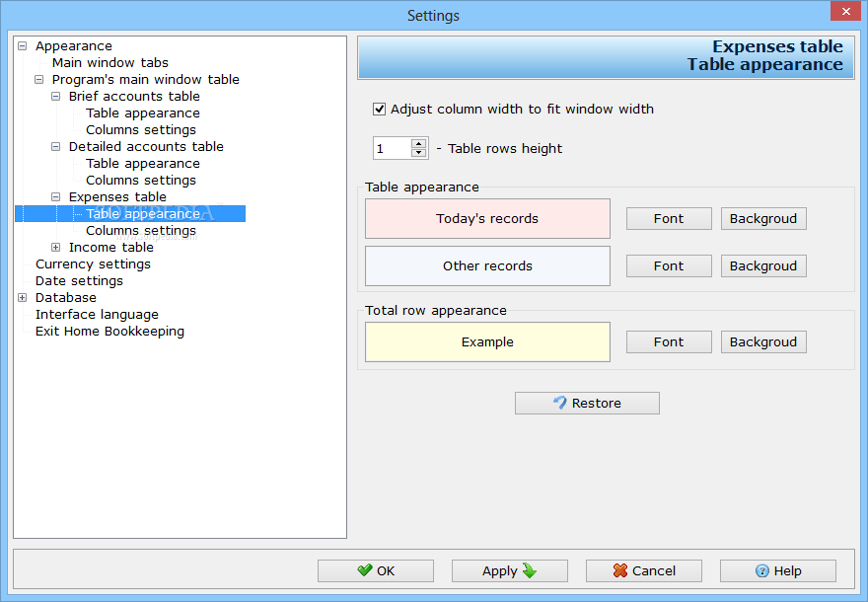Select Brief accounts table item
Image resolution: width=868 pixels, height=602 pixels.
pyautogui.click(x=134, y=97)
